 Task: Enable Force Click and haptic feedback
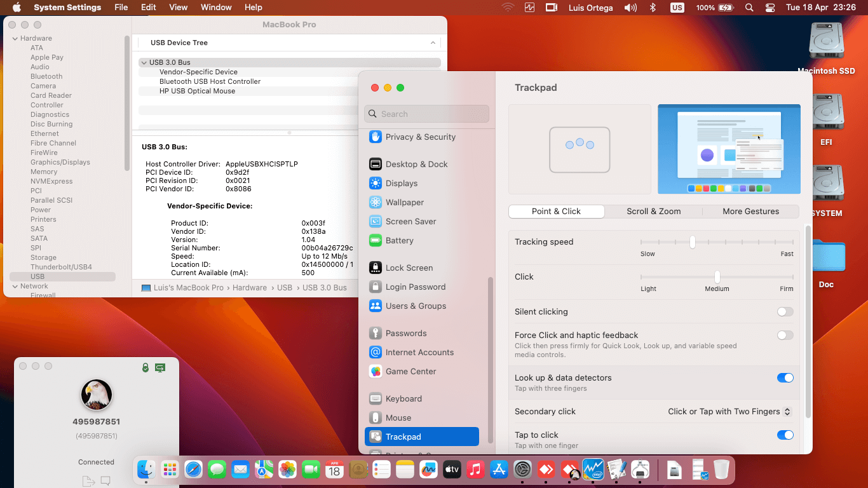pos(785,335)
